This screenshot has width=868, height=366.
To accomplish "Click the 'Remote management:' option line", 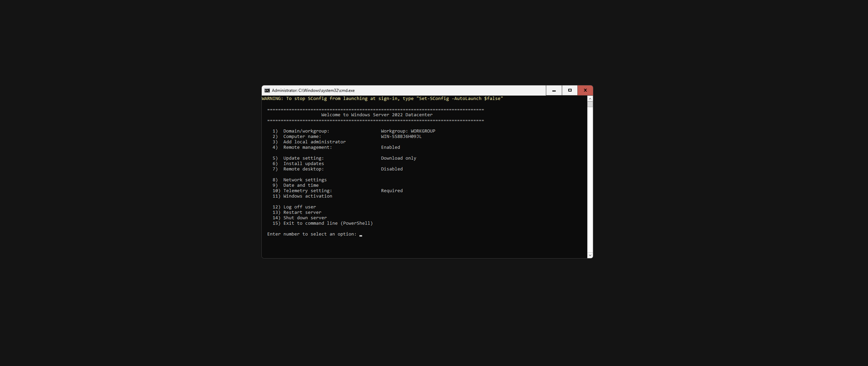I will coord(302,147).
